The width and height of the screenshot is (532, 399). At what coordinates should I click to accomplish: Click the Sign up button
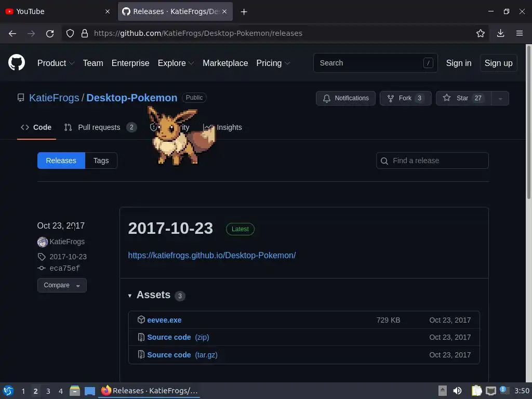(x=498, y=63)
